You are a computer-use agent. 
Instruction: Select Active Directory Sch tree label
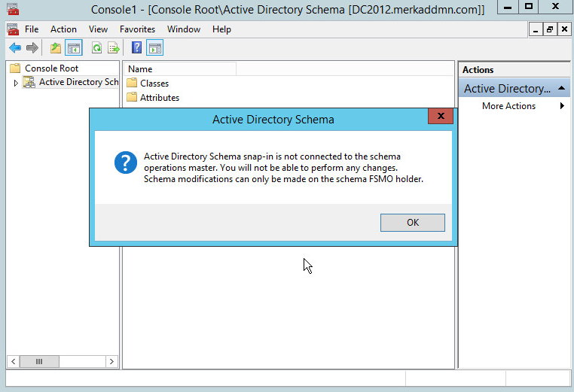pyautogui.click(x=78, y=82)
